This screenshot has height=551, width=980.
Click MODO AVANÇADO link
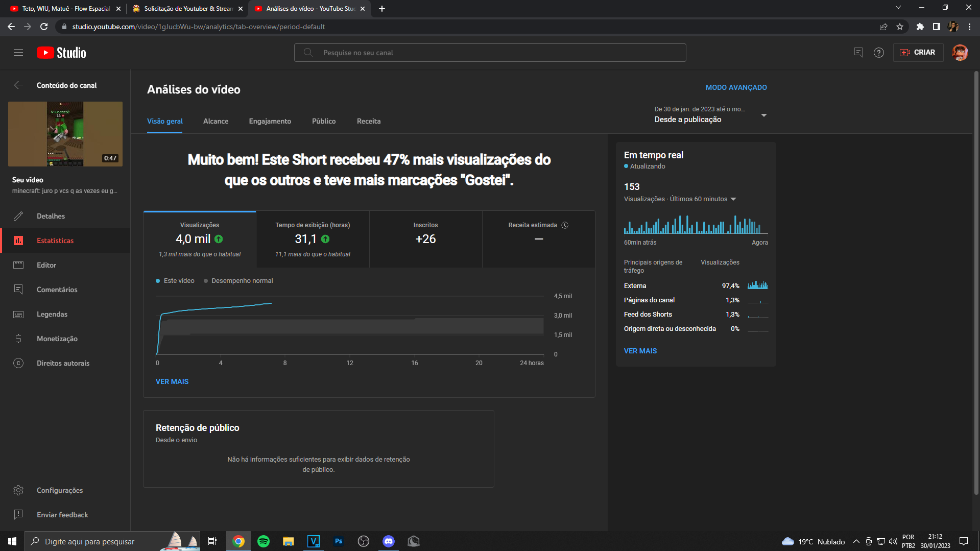click(736, 87)
